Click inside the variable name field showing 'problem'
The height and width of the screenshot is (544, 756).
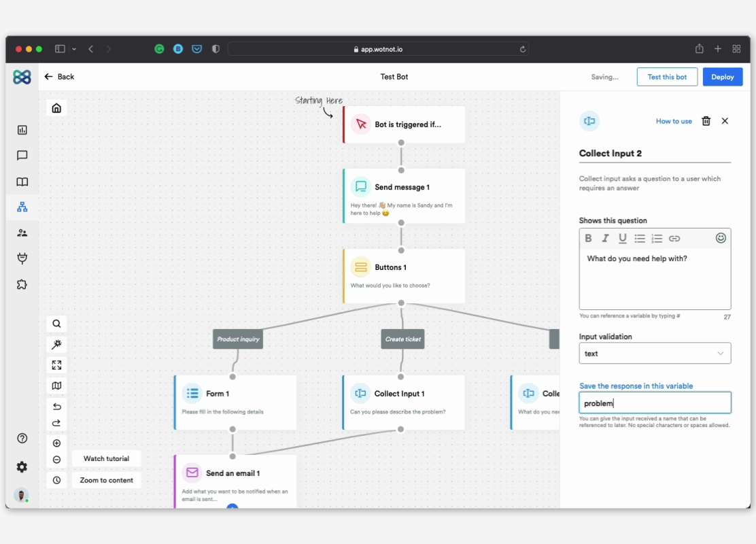(654, 403)
